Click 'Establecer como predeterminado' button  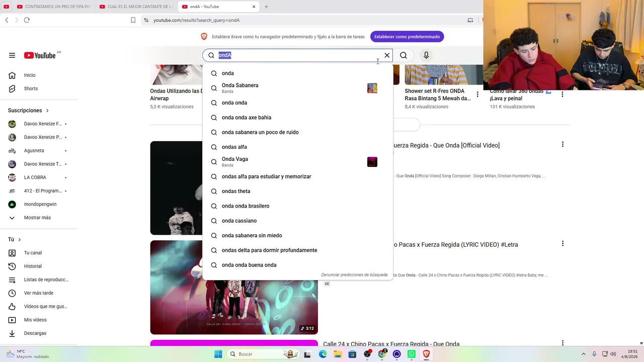(x=407, y=37)
